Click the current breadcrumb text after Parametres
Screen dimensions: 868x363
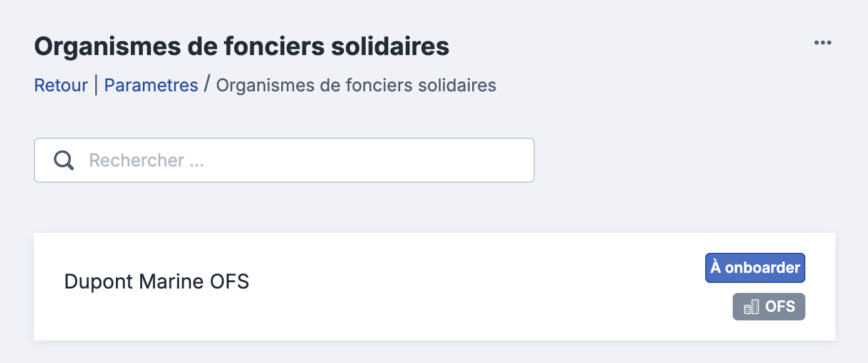pos(356,85)
